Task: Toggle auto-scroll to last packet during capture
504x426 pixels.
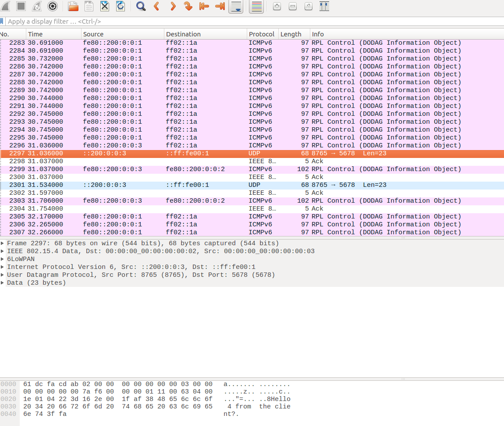Action: click(x=236, y=6)
